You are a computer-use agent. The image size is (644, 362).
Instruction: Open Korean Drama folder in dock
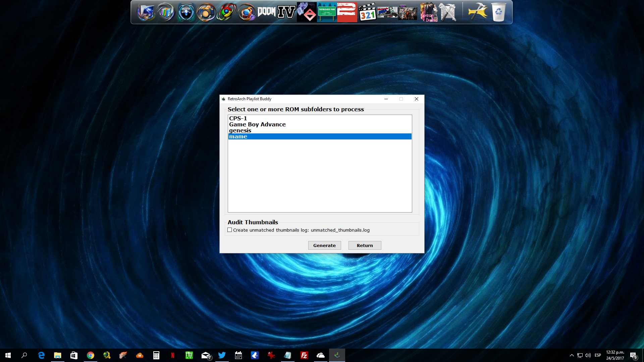tap(429, 12)
